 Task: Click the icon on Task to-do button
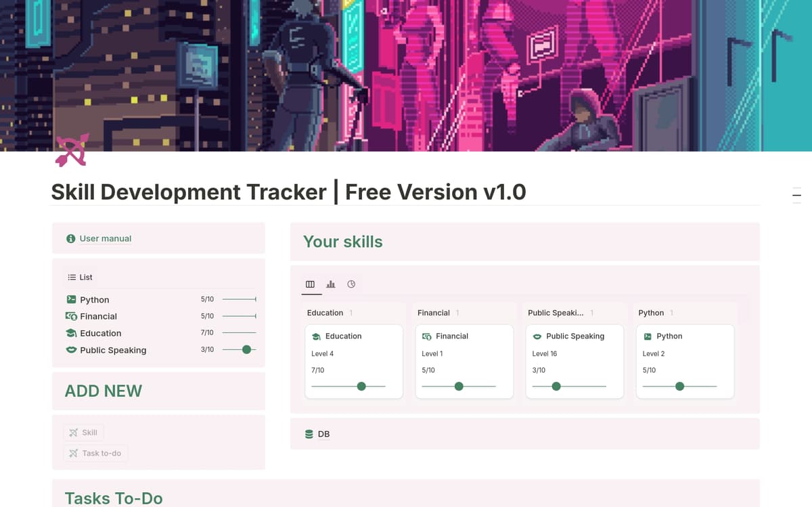(74, 454)
